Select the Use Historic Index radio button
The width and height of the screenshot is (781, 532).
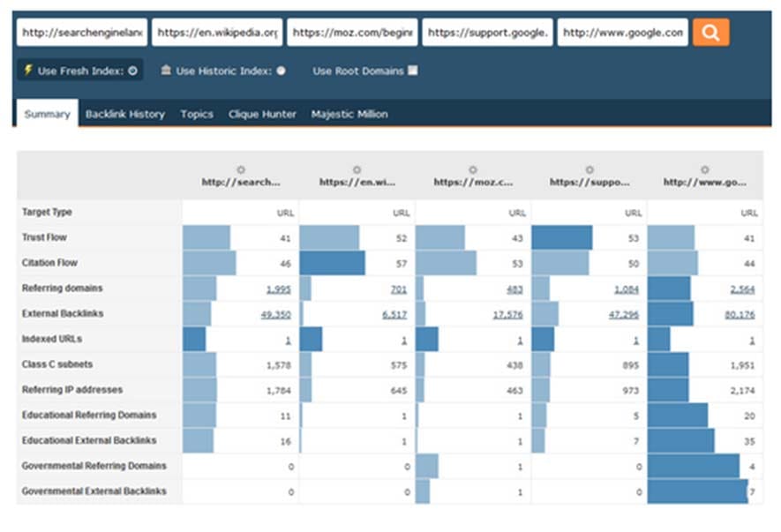[281, 71]
